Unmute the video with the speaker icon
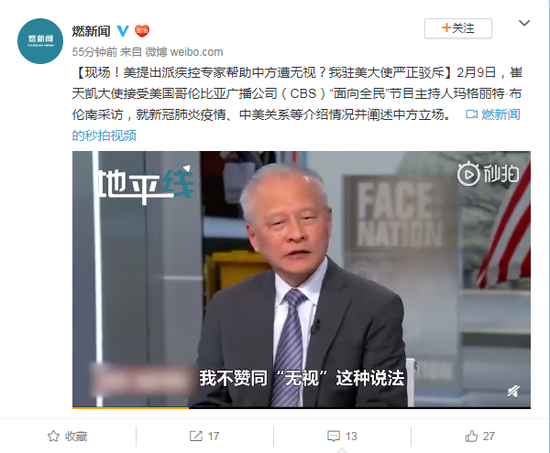This screenshot has width=550, height=453. (514, 391)
